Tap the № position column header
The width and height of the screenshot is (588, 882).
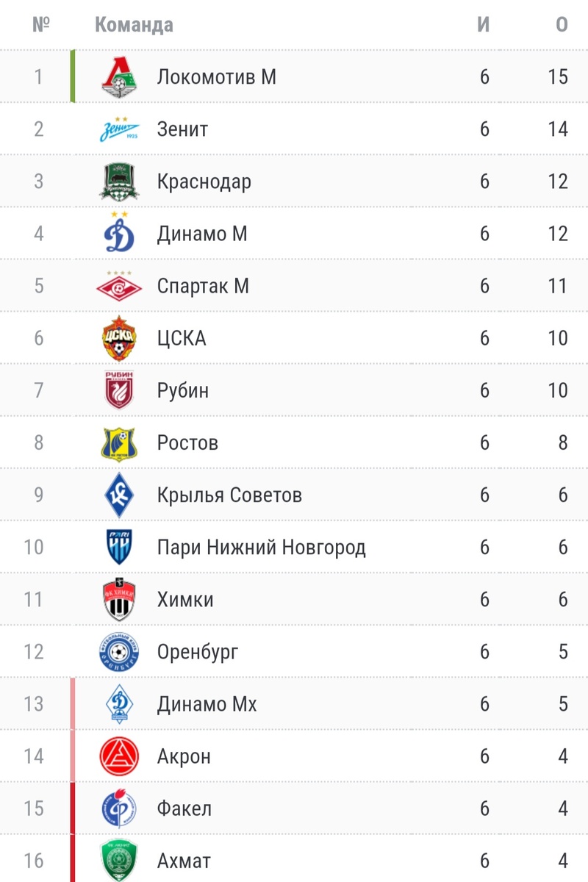(40, 24)
